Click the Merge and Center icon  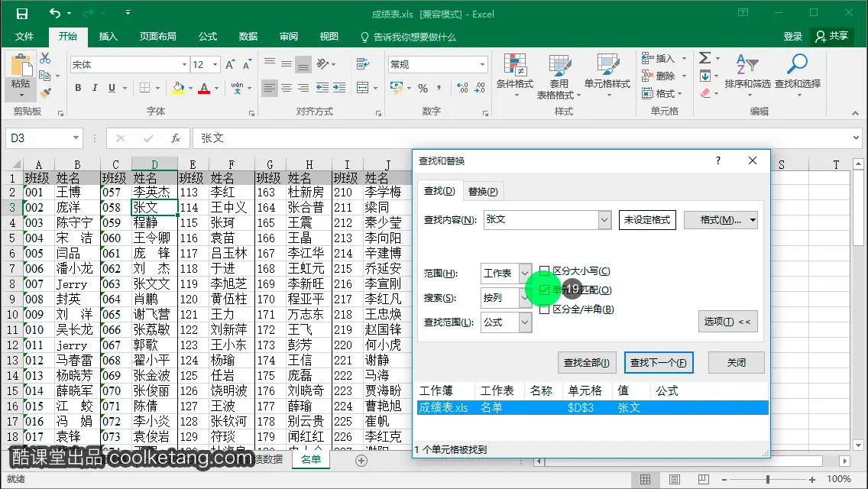point(363,88)
